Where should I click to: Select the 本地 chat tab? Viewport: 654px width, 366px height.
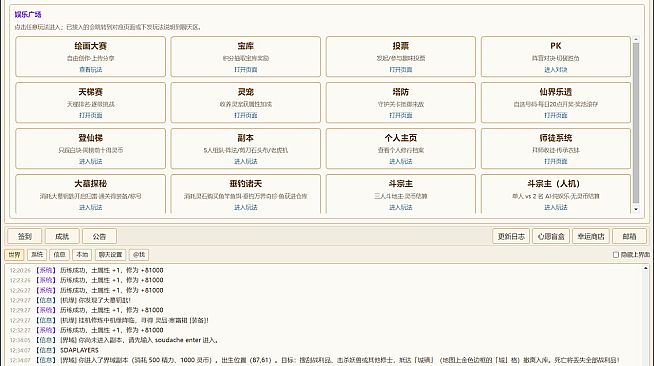[82, 255]
